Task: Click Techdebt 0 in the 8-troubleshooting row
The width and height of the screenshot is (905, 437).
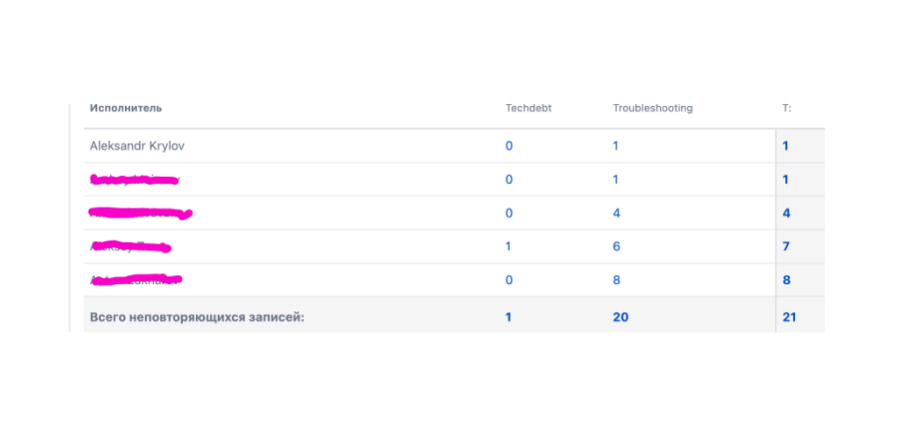Action: [509, 281]
